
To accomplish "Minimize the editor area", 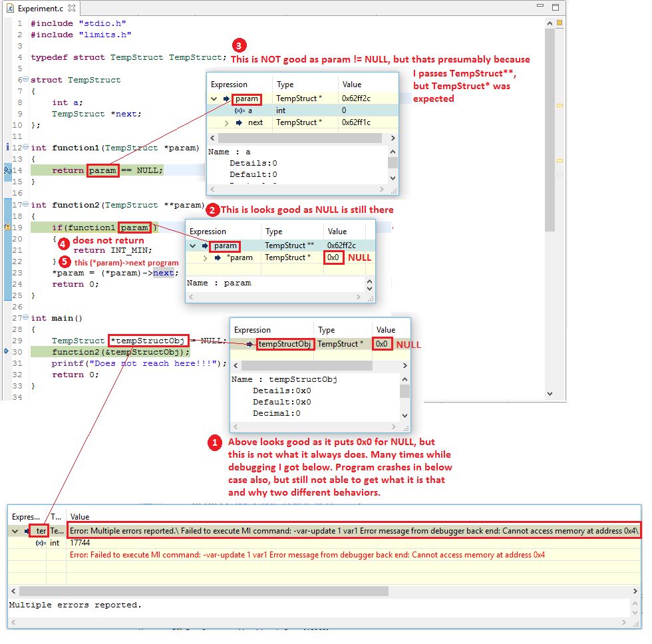I will pyautogui.click(x=540, y=6).
